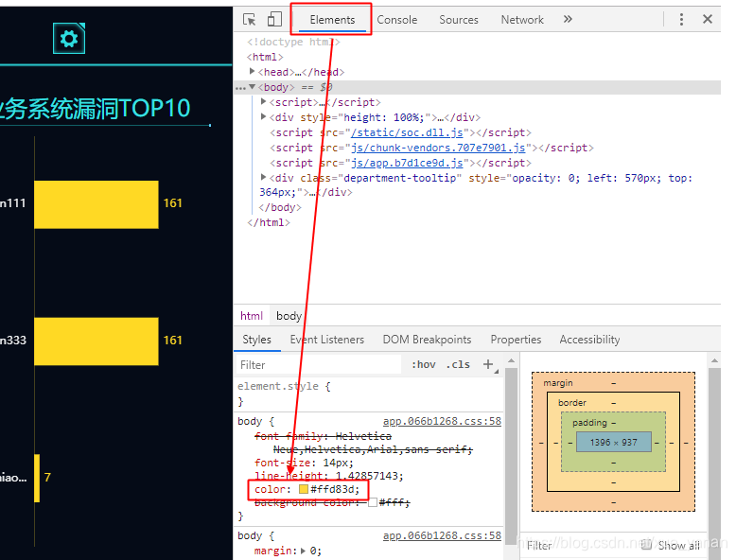Expand the department-tooltip div node
Image resolution: width=736 pixels, height=560 pixels.
[263, 178]
